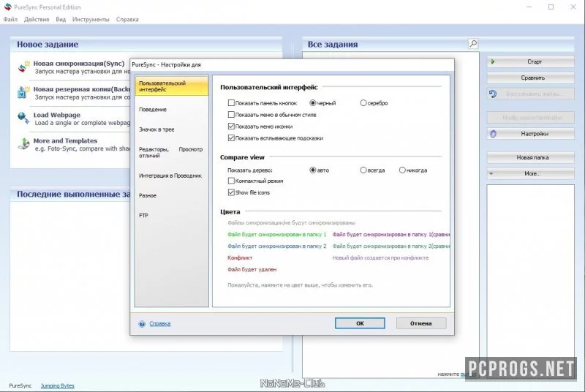Select авто for Показать дерево
Screen dimensions: 585x392
313,170
